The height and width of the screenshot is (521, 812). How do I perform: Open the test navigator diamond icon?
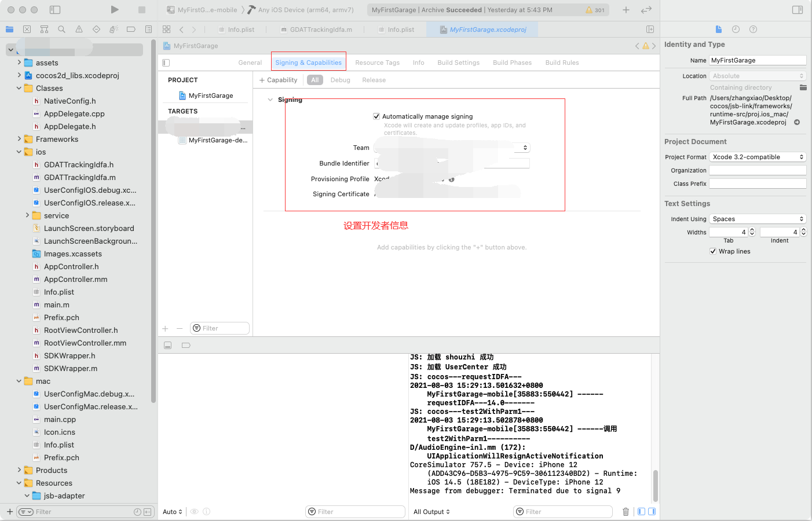coord(96,29)
